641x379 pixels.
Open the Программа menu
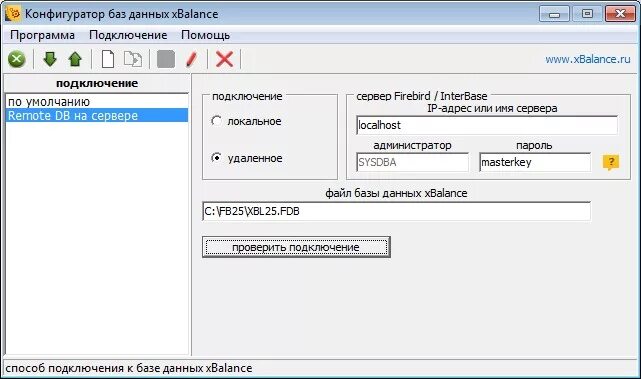point(43,35)
